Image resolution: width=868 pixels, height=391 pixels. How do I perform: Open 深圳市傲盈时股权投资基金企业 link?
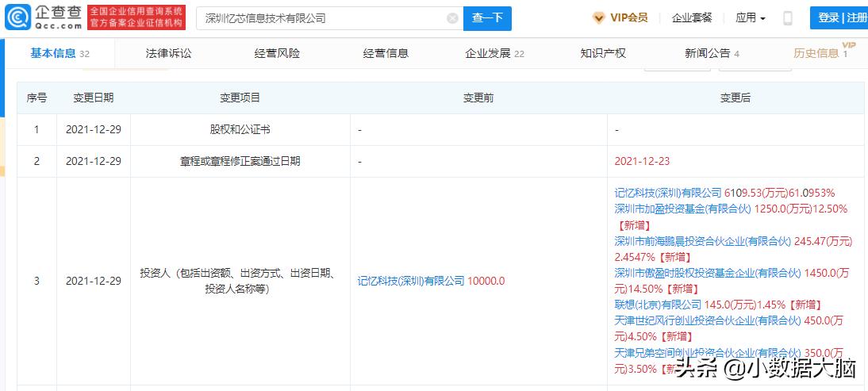[x=708, y=273]
